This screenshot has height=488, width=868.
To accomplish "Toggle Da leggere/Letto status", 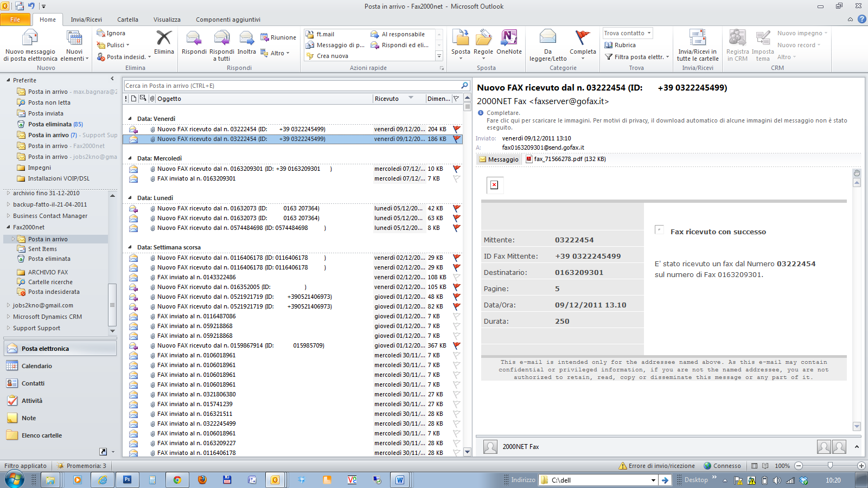I will tap(548, 46).
